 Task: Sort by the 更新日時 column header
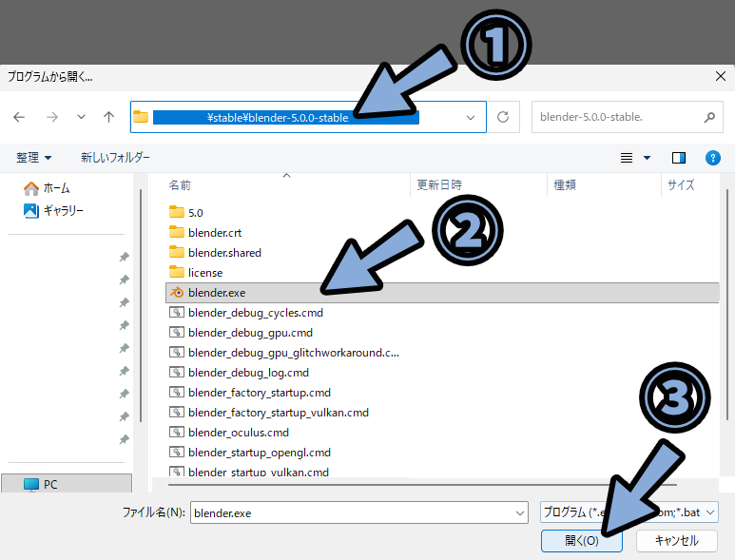pos(439,185)
